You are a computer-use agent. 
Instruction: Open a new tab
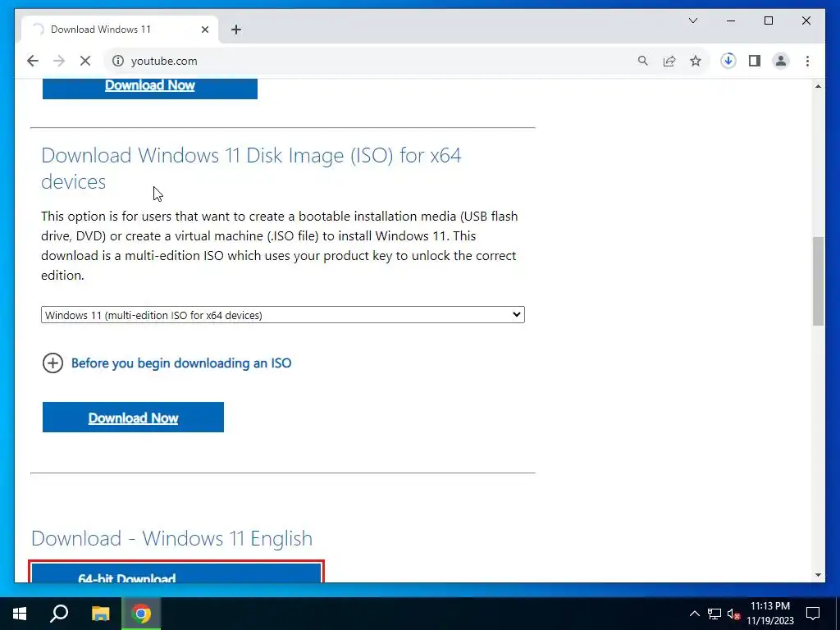236,30
